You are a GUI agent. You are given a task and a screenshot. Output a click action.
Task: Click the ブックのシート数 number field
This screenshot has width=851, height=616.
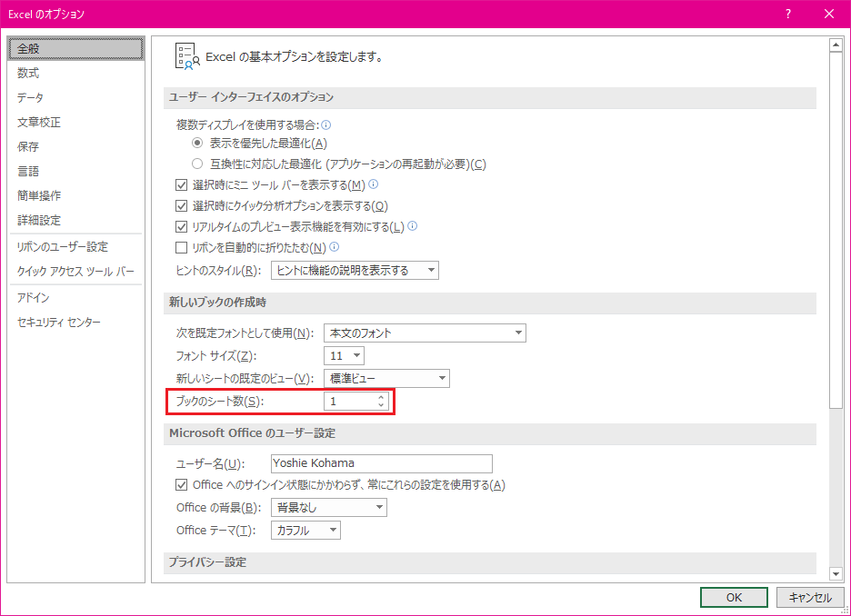coord(356,402)
